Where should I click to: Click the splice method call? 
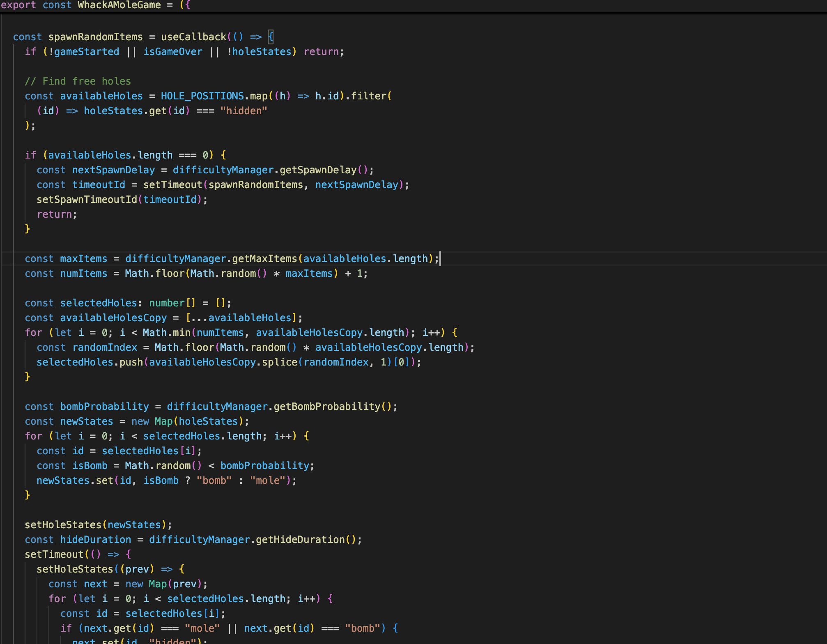tap(280, 362)
